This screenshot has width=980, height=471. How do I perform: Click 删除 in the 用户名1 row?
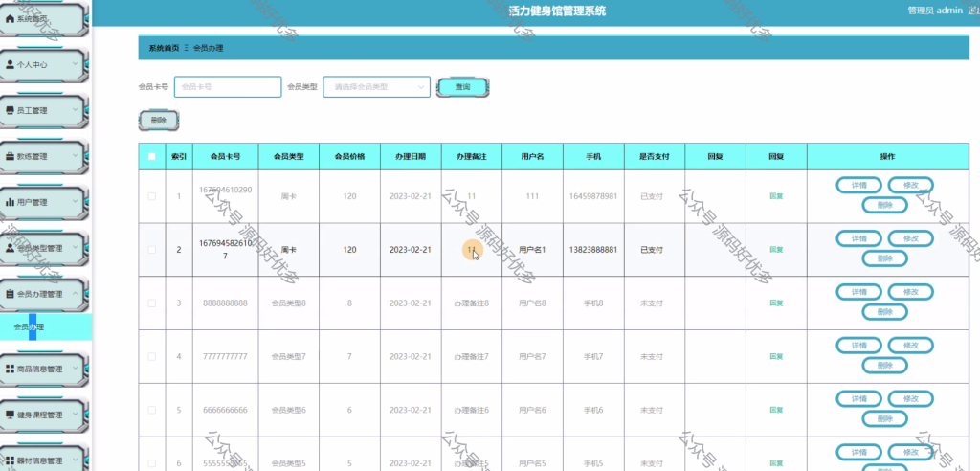pyautogui.click(x=885, y=258)
